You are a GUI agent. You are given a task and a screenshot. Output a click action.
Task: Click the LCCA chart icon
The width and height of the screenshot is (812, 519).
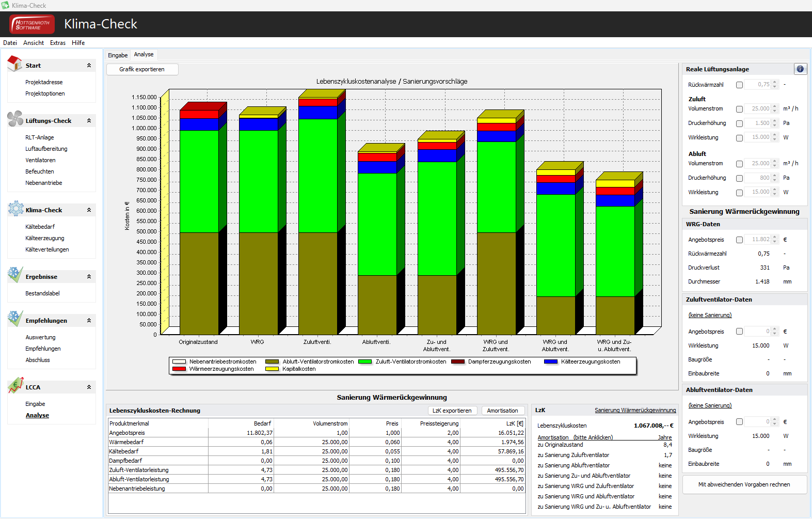tap(15, 385)
